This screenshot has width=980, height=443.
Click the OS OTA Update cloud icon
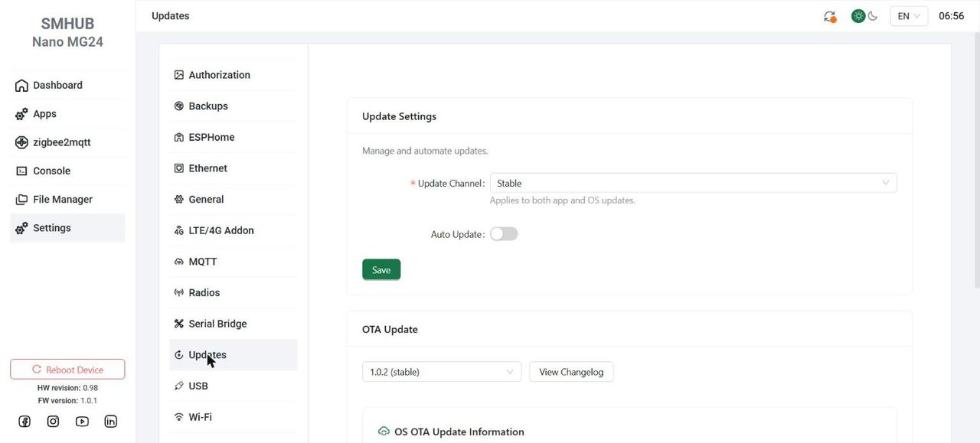click(x=384, y=432)
